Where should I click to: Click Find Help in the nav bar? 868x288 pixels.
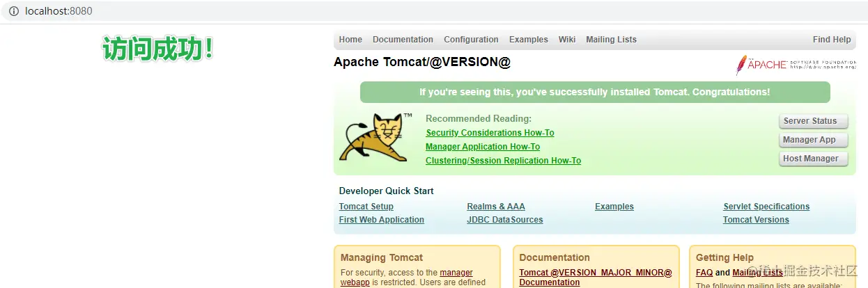832,40
